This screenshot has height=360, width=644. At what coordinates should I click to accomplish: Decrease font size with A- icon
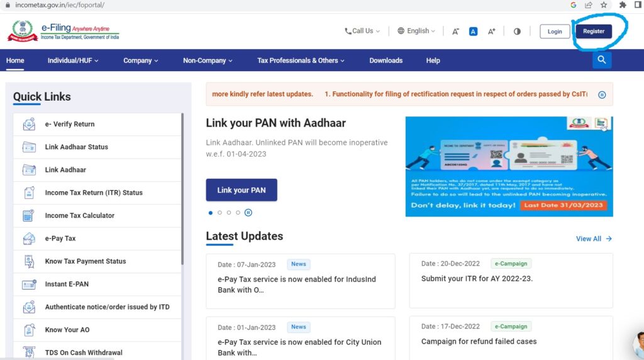[455, 31]
